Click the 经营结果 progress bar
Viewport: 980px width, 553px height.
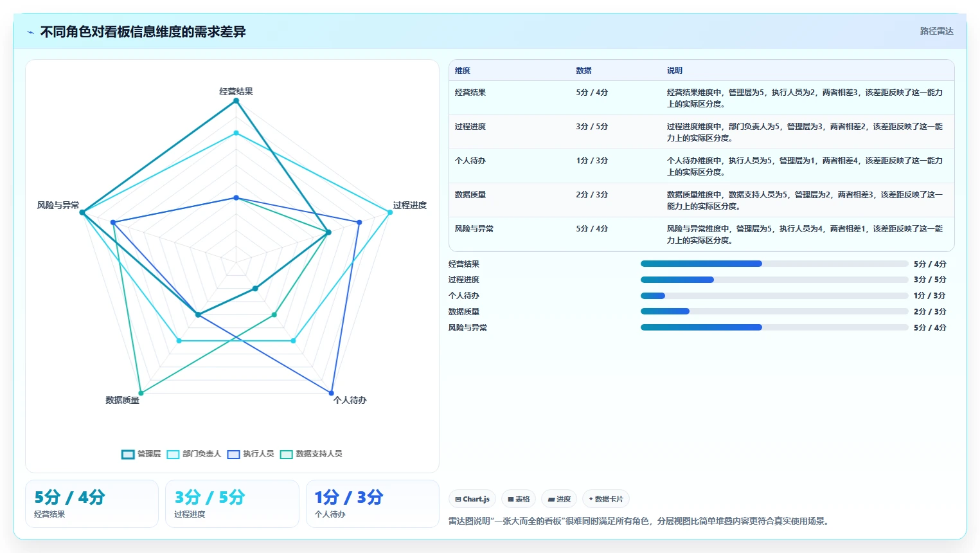(x=774, y=264)
